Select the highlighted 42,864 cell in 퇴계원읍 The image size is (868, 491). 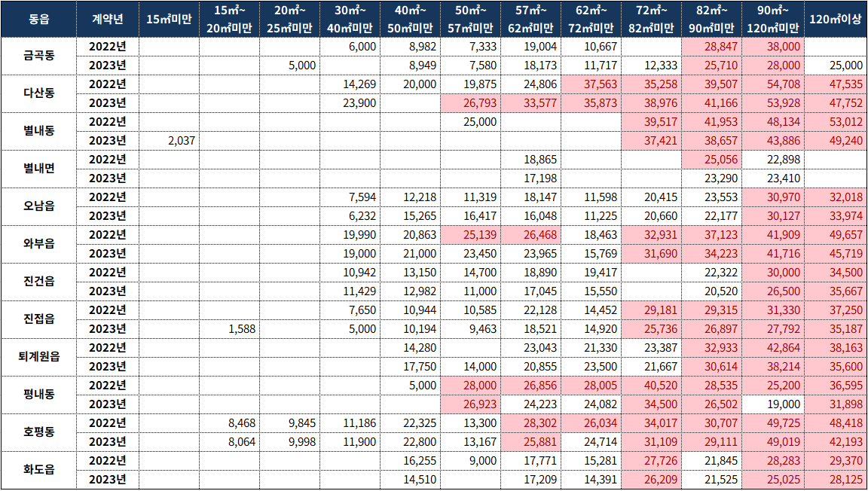773,348
